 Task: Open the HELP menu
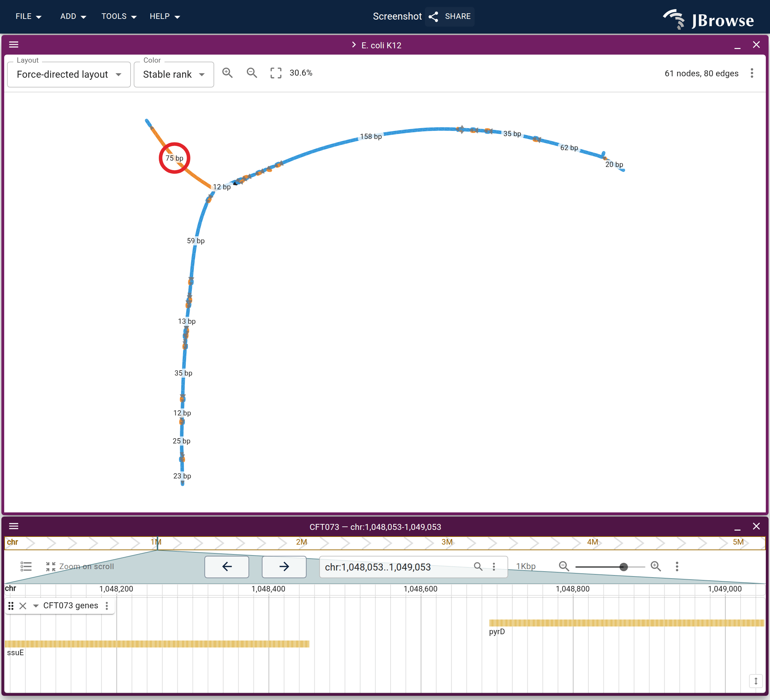pos(164,16)
